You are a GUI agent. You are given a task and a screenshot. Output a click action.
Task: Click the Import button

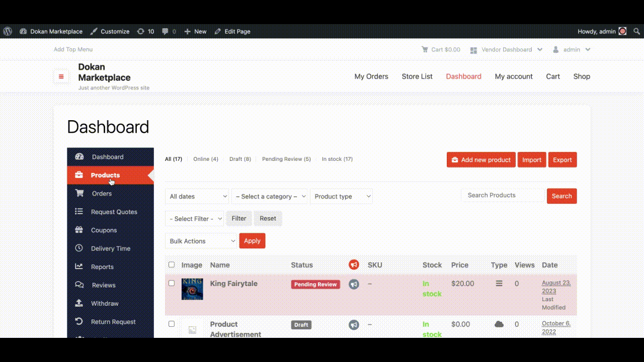(x=532, y=160)
